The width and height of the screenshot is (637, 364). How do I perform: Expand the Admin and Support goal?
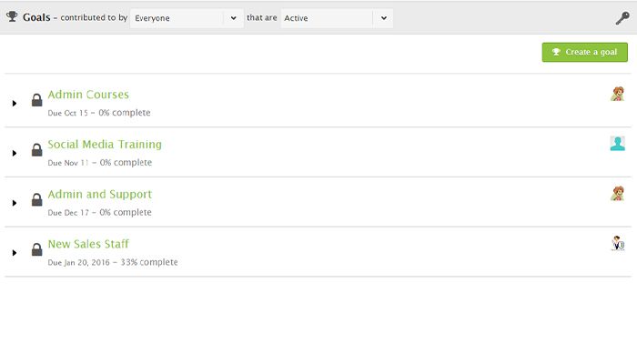(x=15, y=203)
